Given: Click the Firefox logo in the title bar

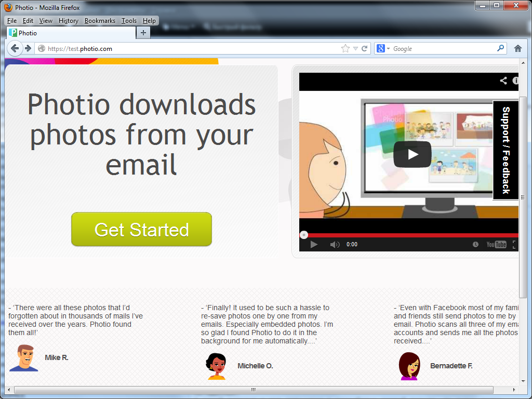Looking at the screenshot, I should [8, 7].
